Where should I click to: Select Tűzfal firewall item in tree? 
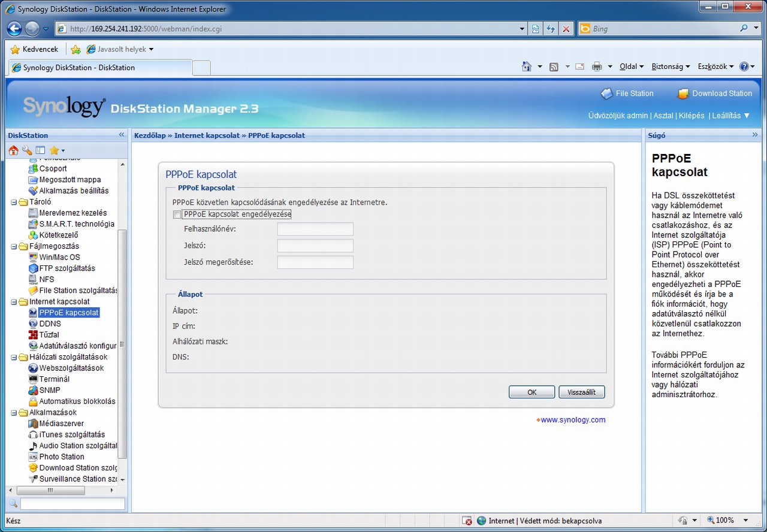click(x=49, y=335)
